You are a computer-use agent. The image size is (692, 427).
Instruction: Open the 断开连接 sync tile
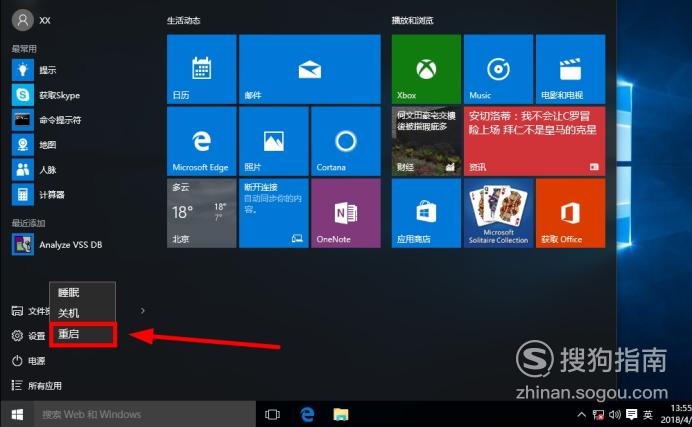click(x=274, y=213)
